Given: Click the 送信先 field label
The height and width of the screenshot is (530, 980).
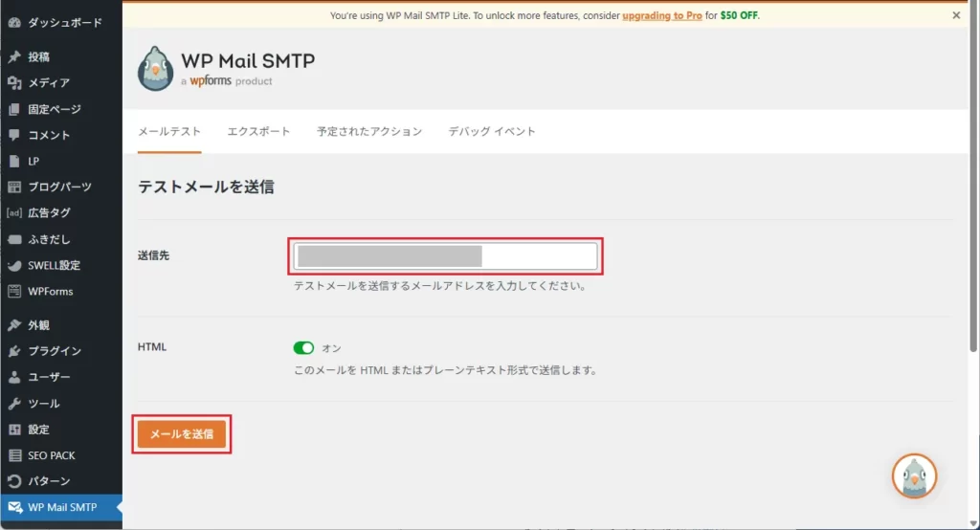Looking at the screenshot, I should pos(154,255).
